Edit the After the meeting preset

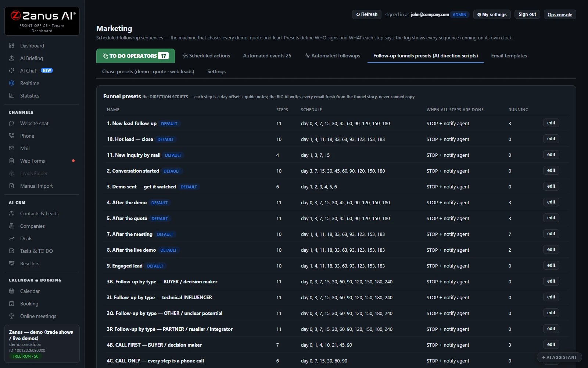(x=551, y=234)
